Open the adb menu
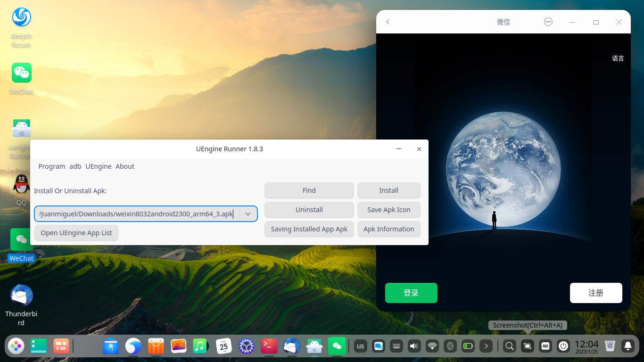644x362 pixels. [75, 166]
